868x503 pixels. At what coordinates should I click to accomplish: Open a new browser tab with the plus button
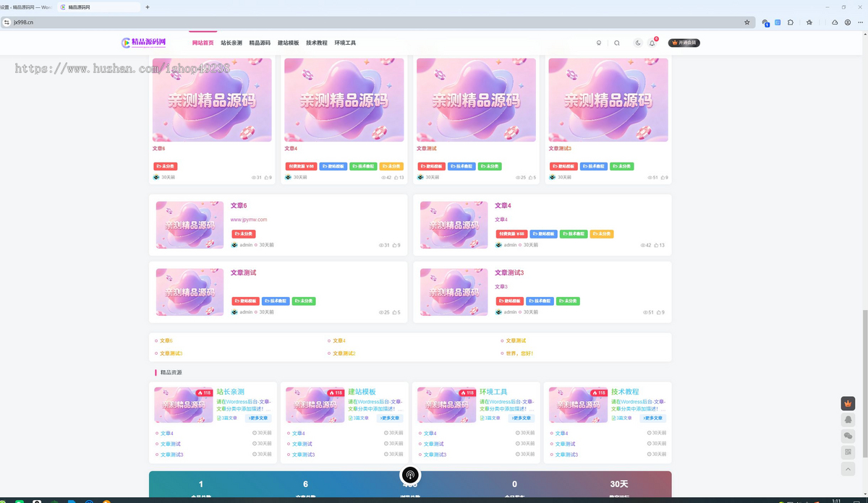coord(148,7)
